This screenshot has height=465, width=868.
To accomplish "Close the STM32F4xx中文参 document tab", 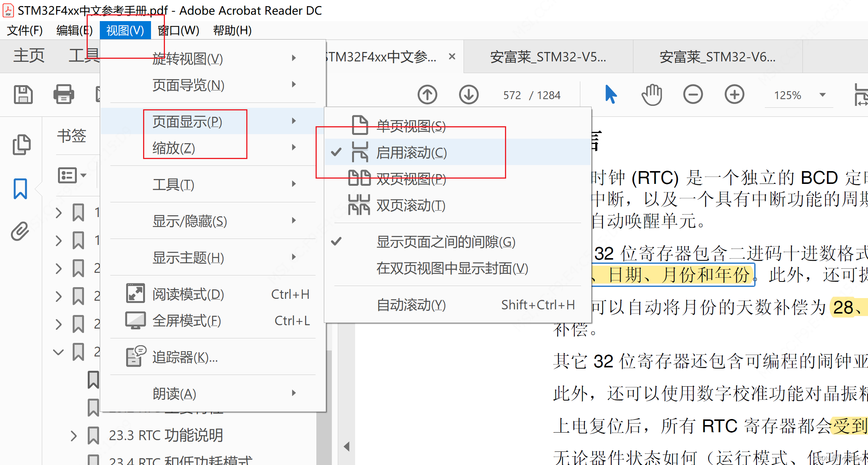I will (452, 57).
